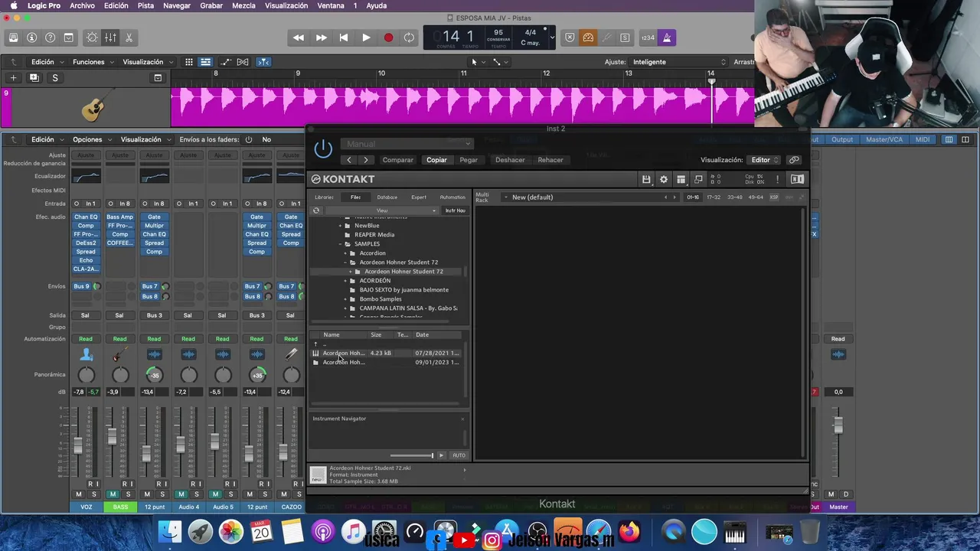Toggle the Solo S button in control bar
This screenshot has height=551, width=980.
[625, 37]
